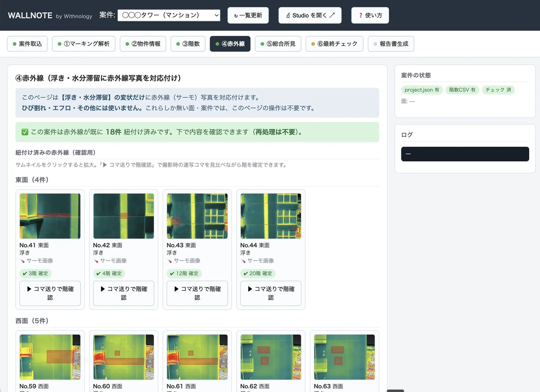Open the 案件 project dropdown
Screen dimensions: 540x392
169,15
